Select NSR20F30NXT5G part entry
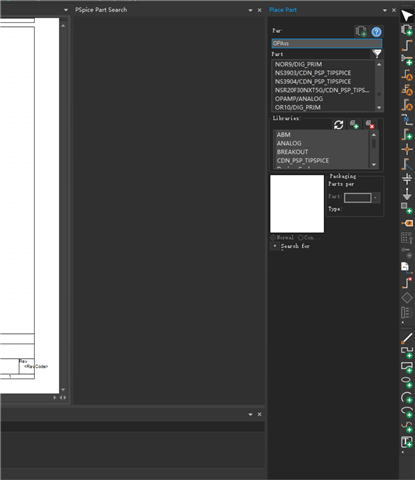 tap(324, 90)
